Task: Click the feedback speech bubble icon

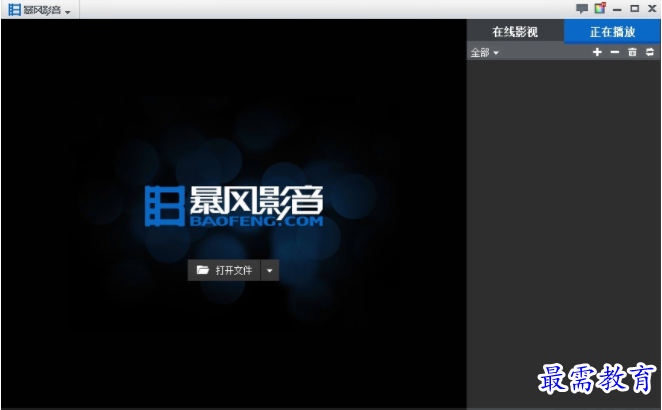Action: (x=582, y=8)
